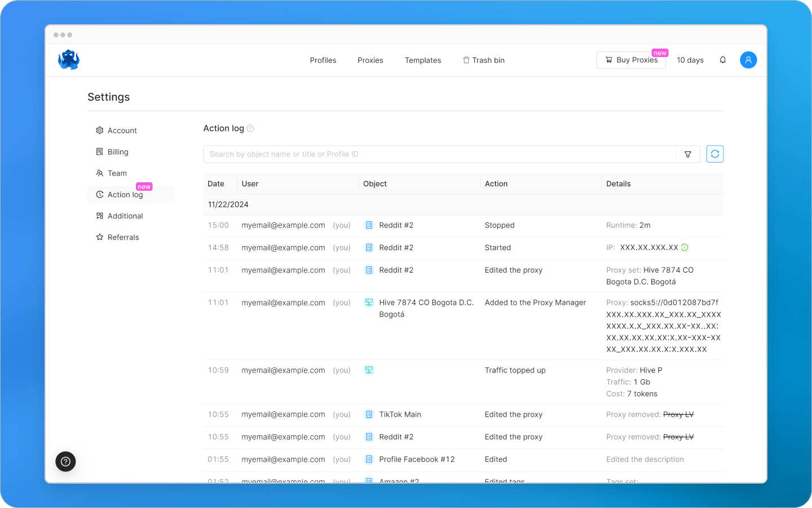Switch to the Proxies tab
The height and width of the screenshot is (508, 812).
[x=370, y=60]
